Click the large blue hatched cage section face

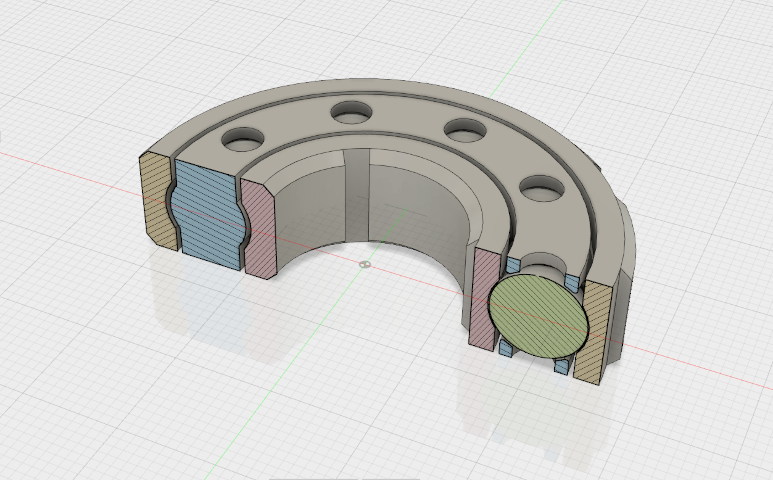tap(210, 214)
